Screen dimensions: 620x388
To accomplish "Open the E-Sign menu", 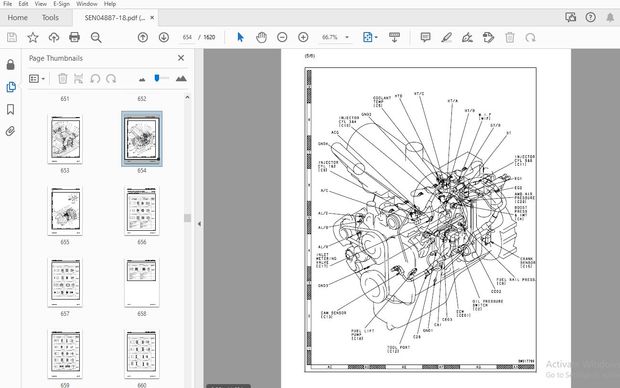I will tap(61, 4).
